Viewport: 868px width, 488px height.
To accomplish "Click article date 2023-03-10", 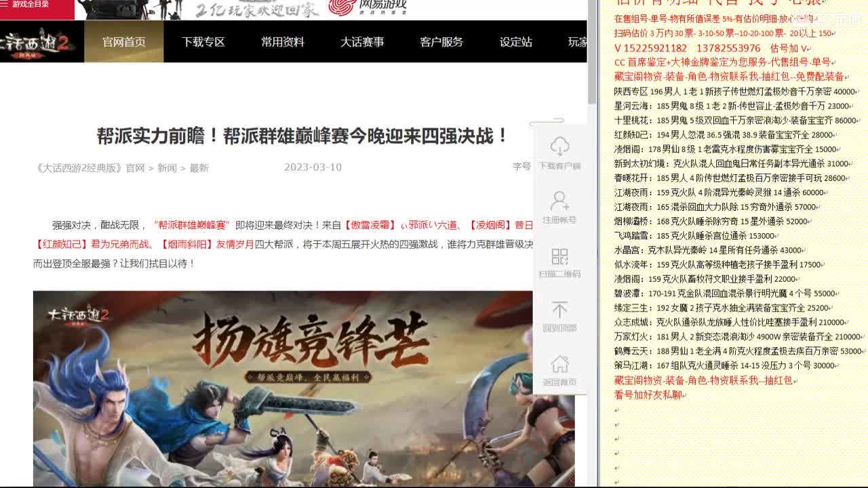I will [x=313, y=167].
